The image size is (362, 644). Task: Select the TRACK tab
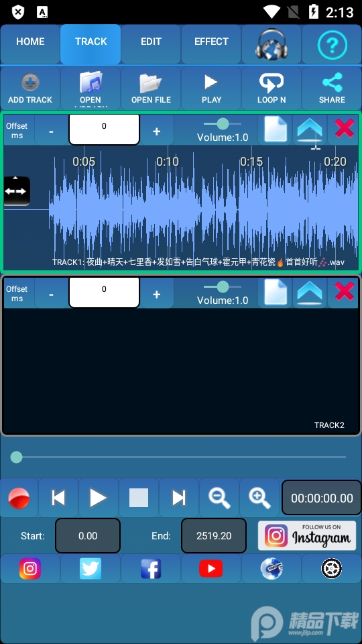[x=90, y=44]
